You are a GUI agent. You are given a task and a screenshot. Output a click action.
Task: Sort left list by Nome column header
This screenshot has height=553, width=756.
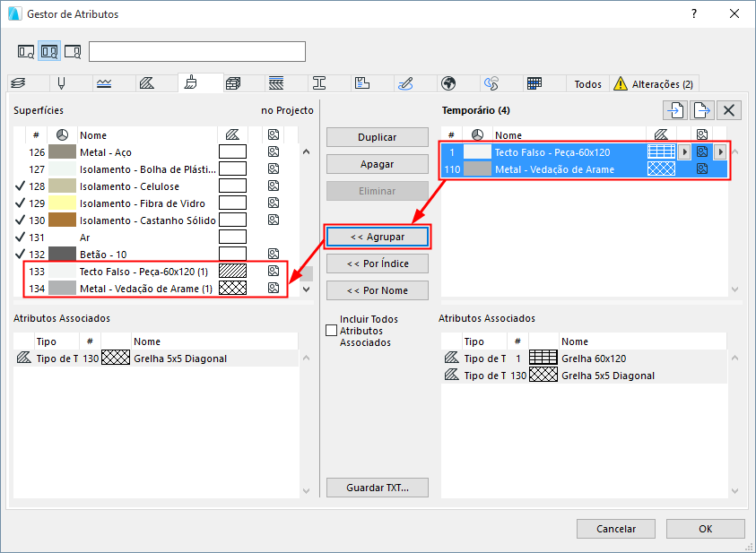pyautogui.click(x=147, y=135)
